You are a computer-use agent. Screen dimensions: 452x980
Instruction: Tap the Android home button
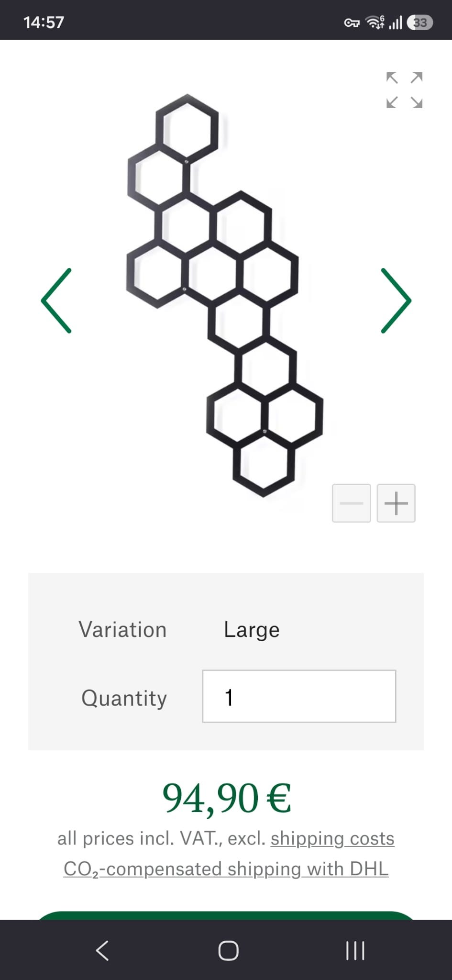(228, 950)
